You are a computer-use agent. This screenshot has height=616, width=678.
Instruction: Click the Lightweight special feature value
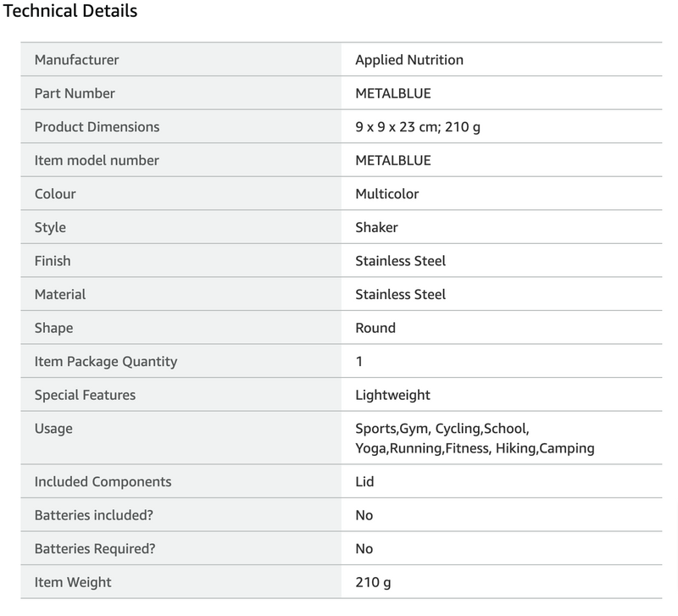tap(393, 395)
